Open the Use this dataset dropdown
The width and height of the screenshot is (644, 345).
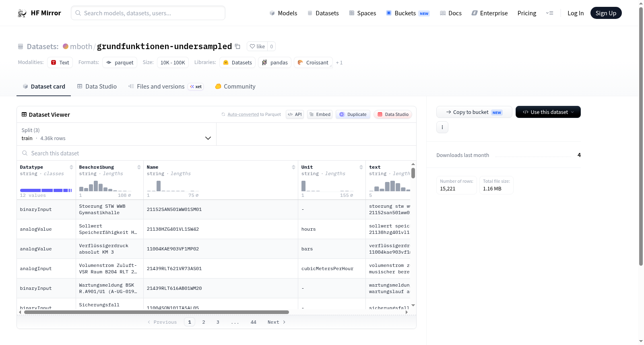click(x=548, y=112)
